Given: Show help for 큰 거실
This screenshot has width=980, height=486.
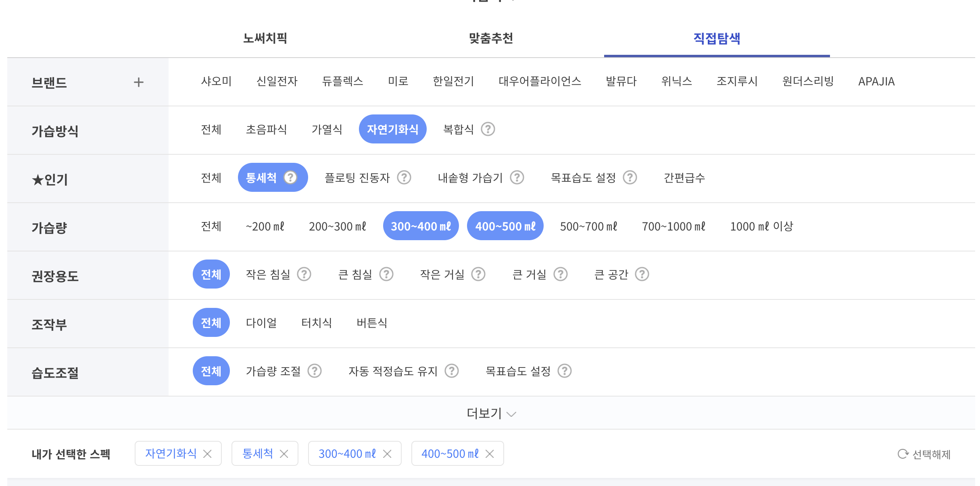Looking at the screenshot, I should click(x=561, y=274).
